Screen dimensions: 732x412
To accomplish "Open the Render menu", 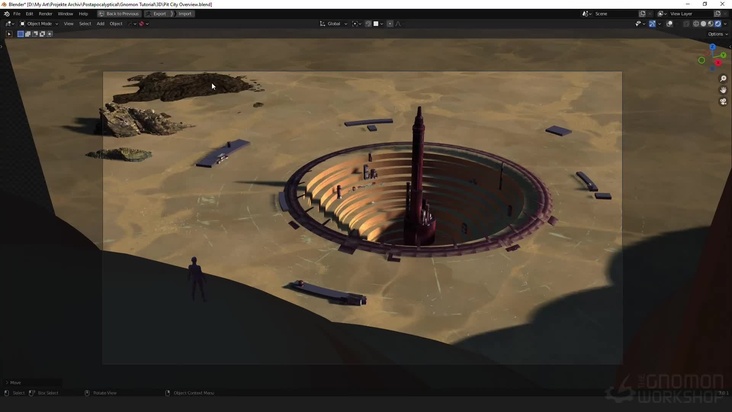I will coord(45,14).
